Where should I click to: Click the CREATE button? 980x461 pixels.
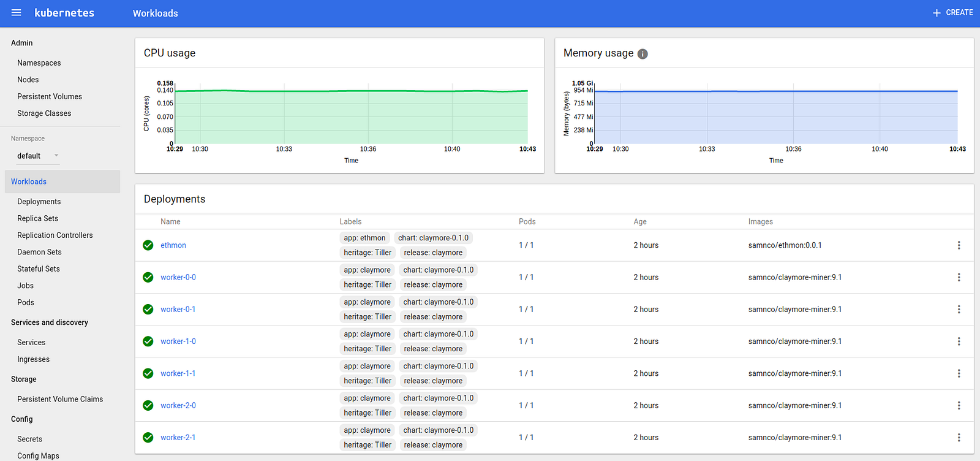(x=952, y=13)
